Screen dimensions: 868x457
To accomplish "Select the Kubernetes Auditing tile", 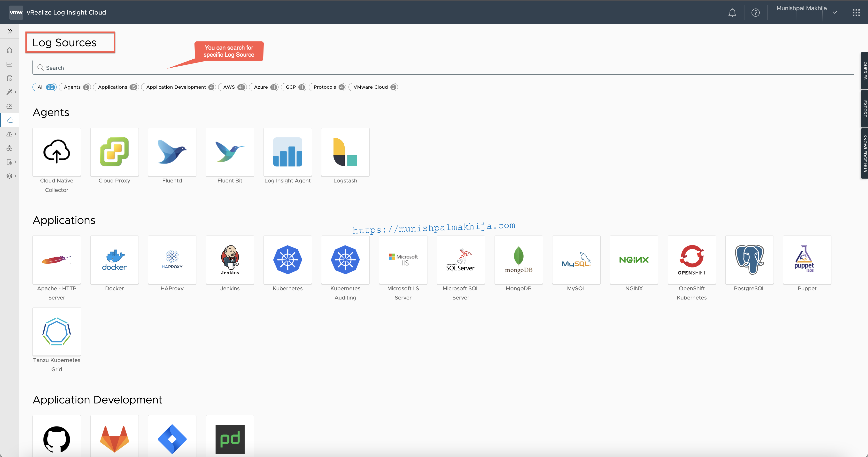I will (x=345, y=260).
